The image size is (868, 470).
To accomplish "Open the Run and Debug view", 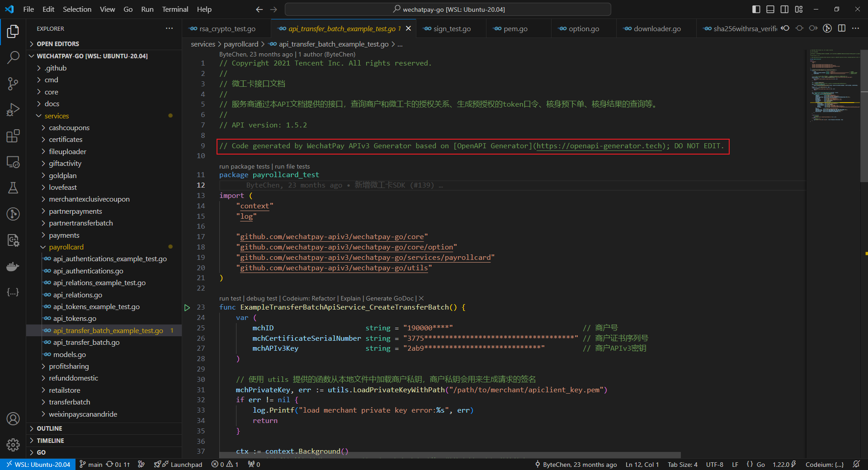I will 13,110.
